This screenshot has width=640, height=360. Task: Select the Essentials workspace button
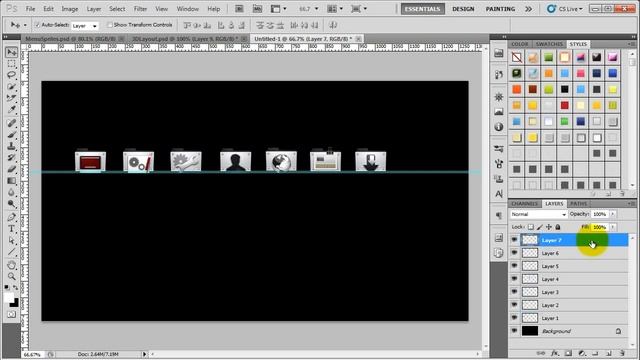pyautogui.click(x=422, y=9)
